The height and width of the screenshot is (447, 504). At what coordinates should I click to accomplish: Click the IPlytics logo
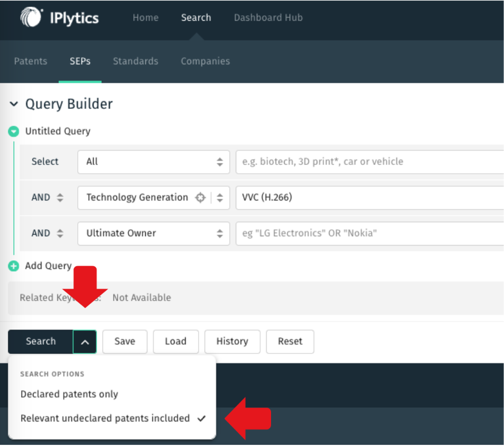[59, 17]
